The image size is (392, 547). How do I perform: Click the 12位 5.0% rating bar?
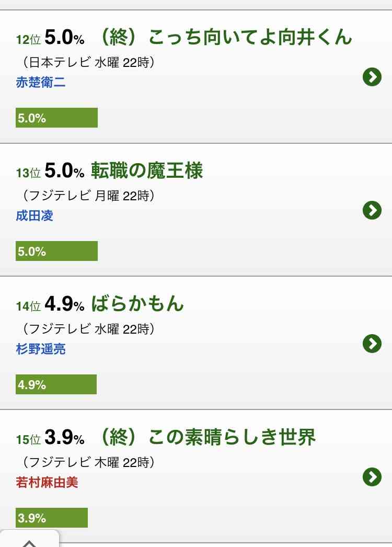pyautogui.click(x=56, y=118)
